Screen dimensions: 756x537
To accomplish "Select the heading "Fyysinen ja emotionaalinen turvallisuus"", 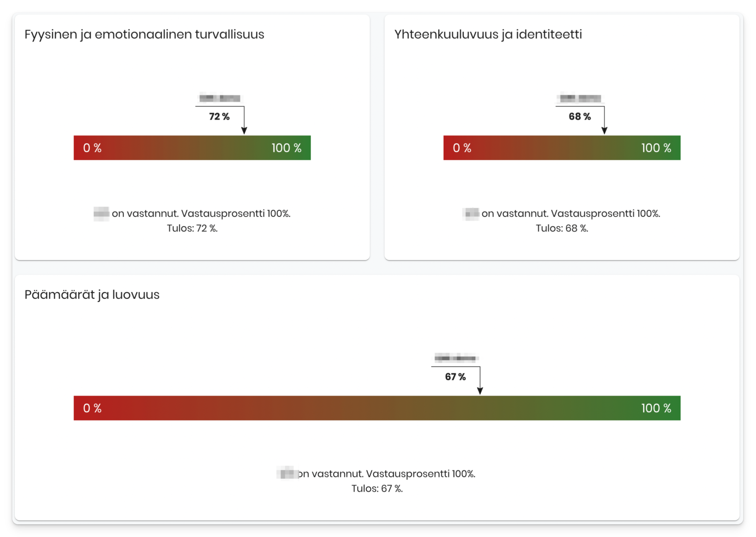I will 144,34.
